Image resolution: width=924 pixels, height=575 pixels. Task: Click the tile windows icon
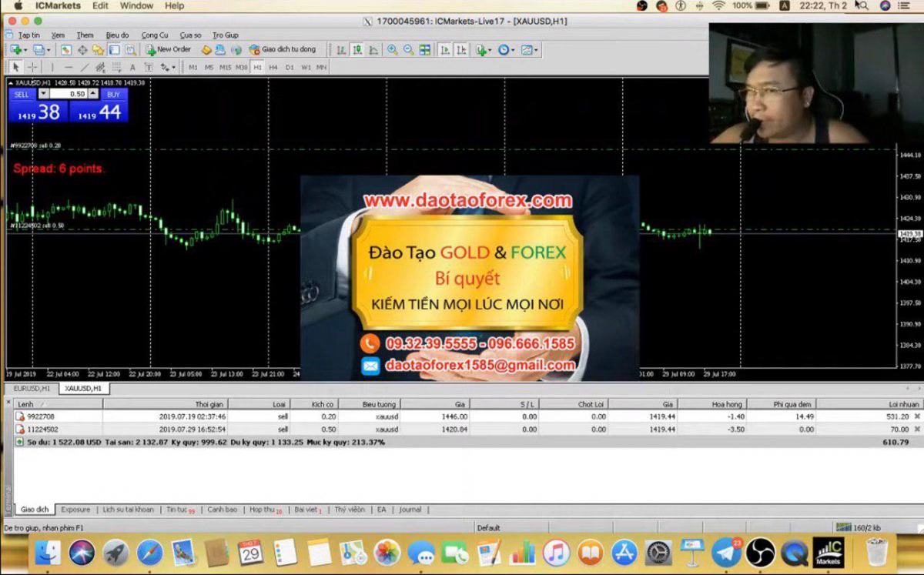coord(425,50)
